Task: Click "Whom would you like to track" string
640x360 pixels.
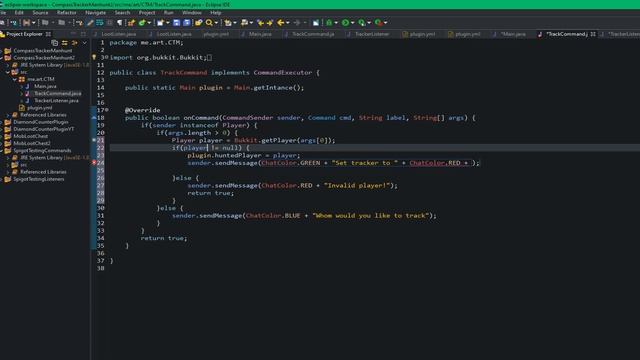Action: [371, 216]
